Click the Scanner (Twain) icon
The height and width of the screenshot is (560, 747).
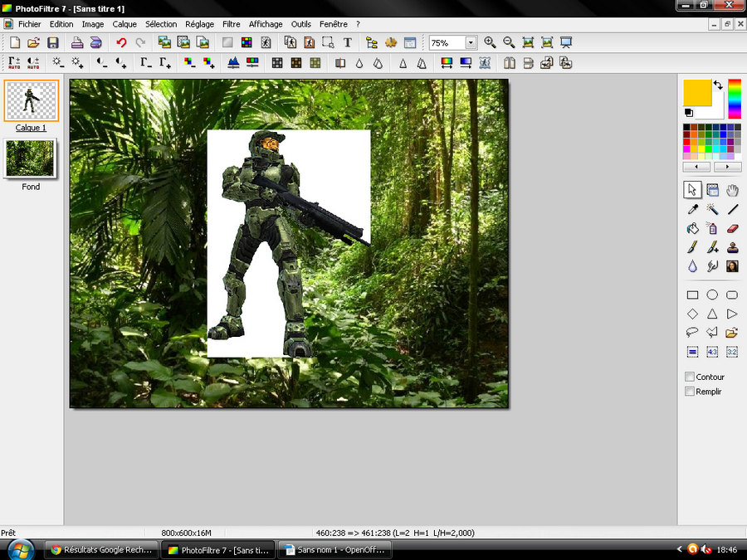(95, 43)
